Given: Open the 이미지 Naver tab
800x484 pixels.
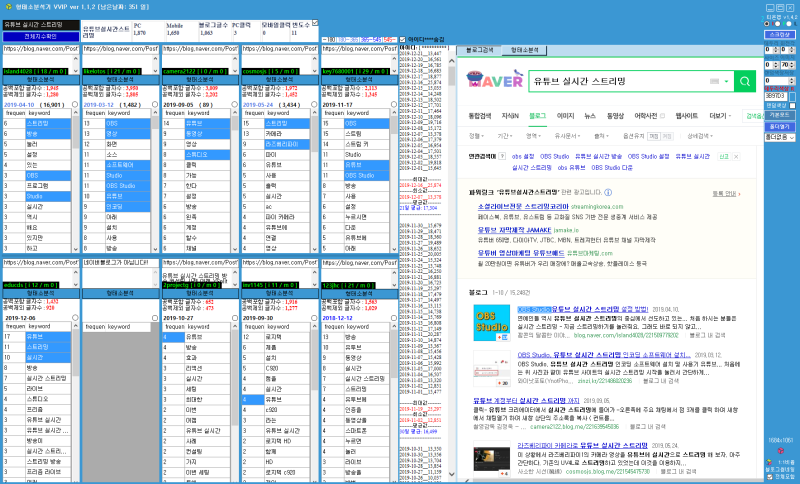Looking at the screenshot, I should pyautogui.click(x=565, y=116).
